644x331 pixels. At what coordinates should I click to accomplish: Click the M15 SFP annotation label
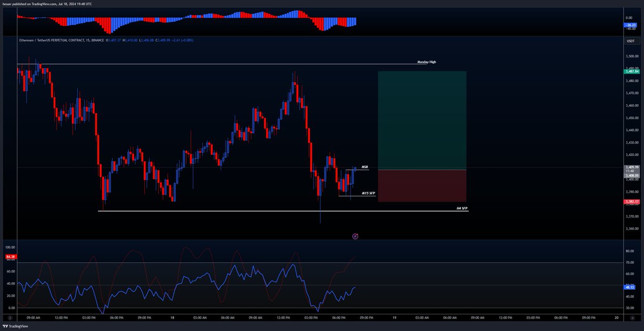click(x=368, y=193)
